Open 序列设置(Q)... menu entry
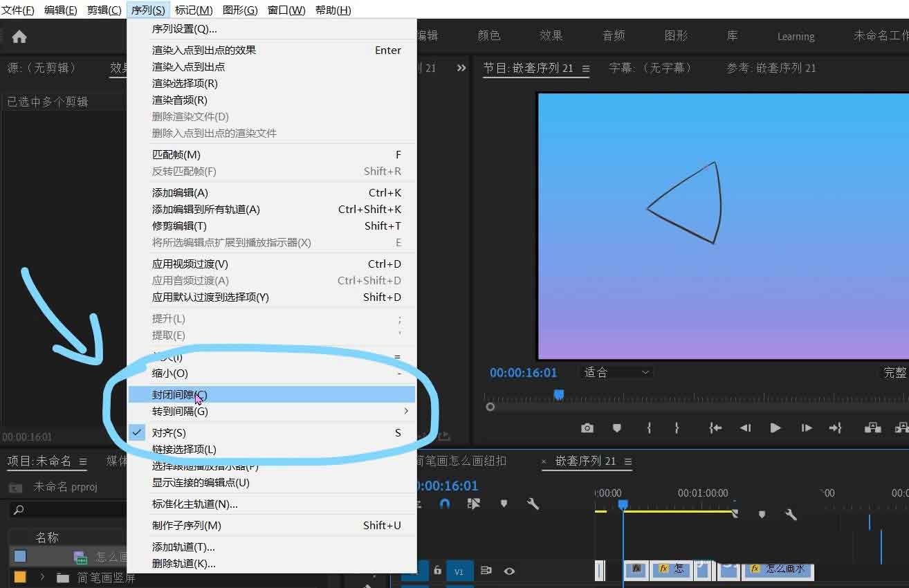Screen dimensions: 909x588 pyautogui.click(x=272, y=28)
